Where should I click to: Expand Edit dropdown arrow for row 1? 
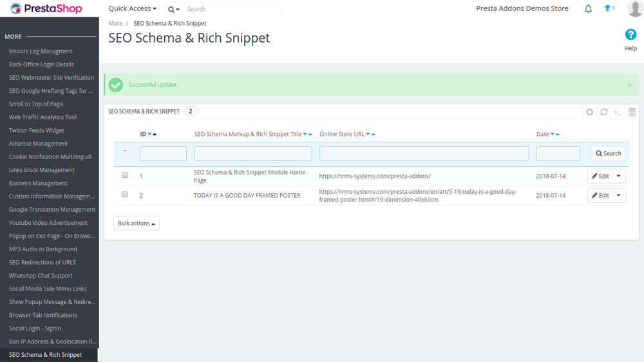coord(618,176)
